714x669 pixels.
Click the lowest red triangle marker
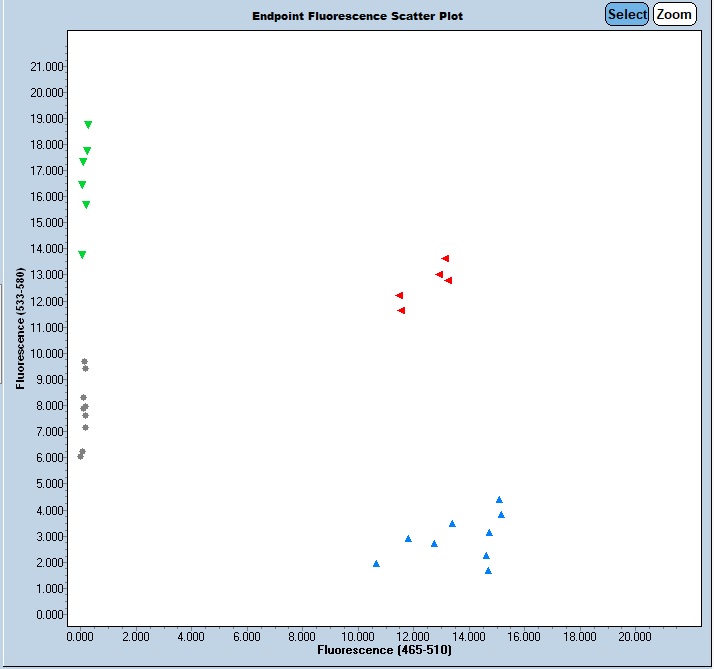pos(401,311)
